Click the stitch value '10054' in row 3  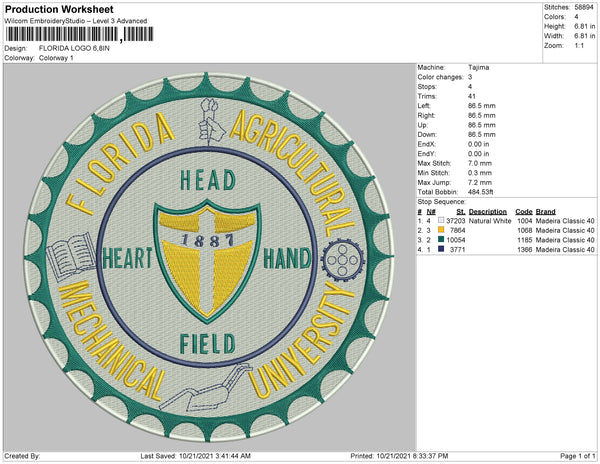point(456,240)
